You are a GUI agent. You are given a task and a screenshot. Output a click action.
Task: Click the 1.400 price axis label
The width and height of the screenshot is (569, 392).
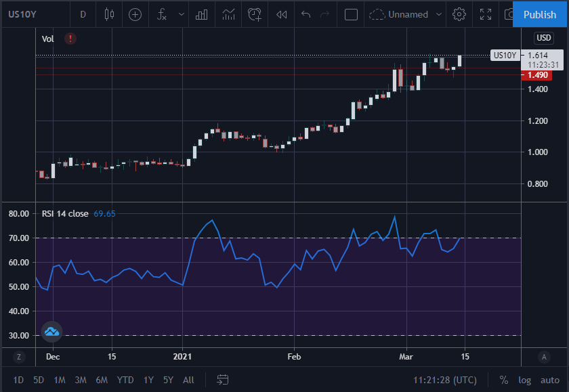tap(537, 89)
